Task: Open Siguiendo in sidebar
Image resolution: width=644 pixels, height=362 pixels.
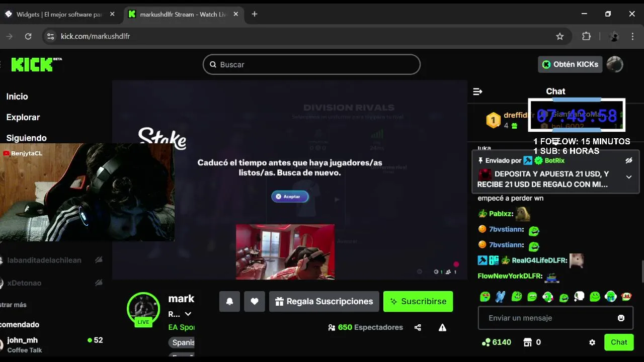Action: (x=26, y=138)
